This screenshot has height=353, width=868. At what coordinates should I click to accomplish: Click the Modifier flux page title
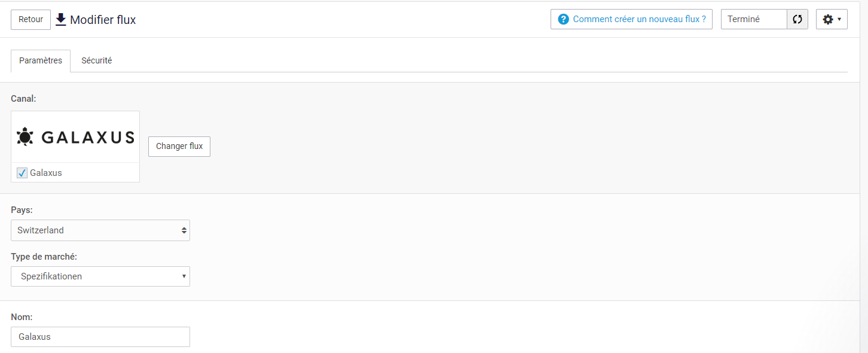(x=103, y=20)
